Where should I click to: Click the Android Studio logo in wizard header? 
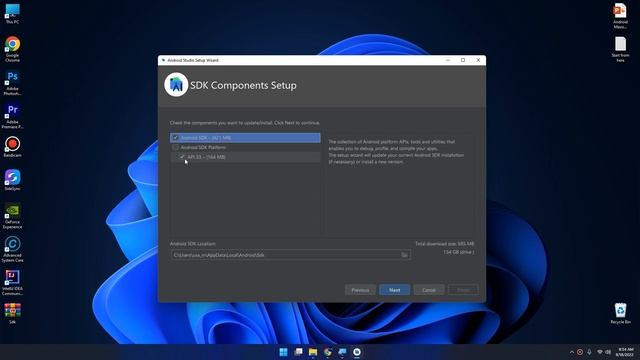click(176, 84)
